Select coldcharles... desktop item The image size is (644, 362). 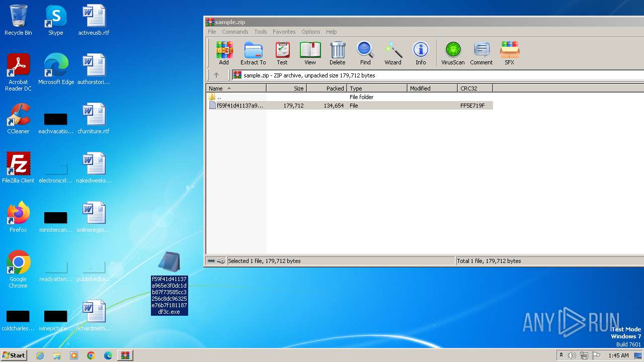coord(18,320)
